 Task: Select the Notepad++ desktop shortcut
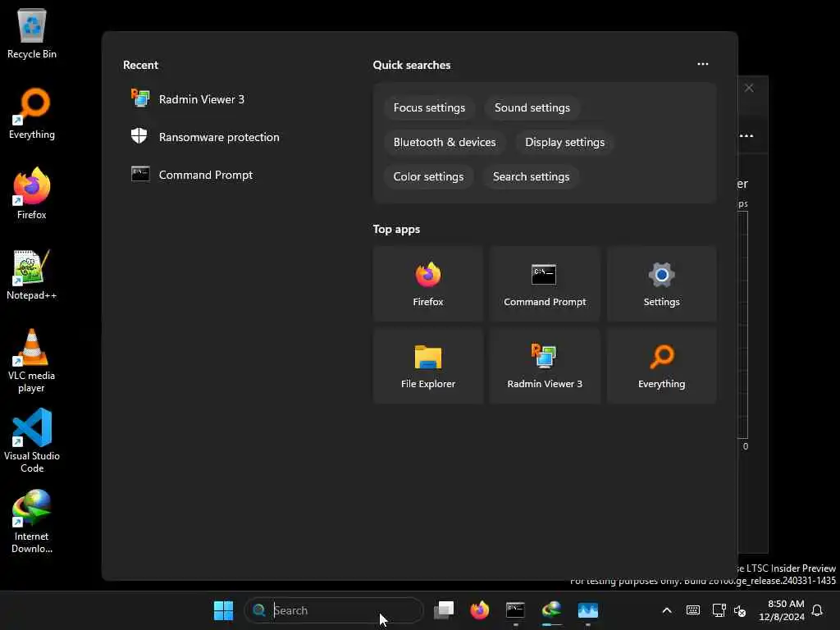tap(32, 274)
